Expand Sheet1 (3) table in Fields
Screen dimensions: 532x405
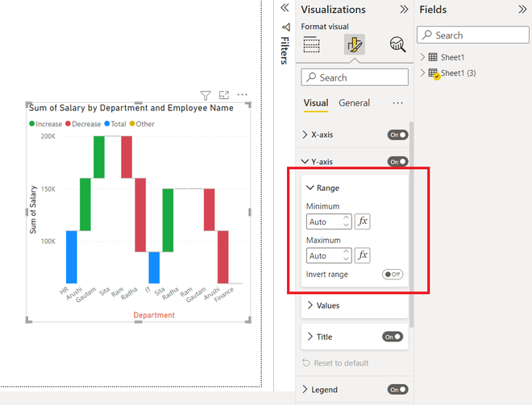tap(422, 72)
